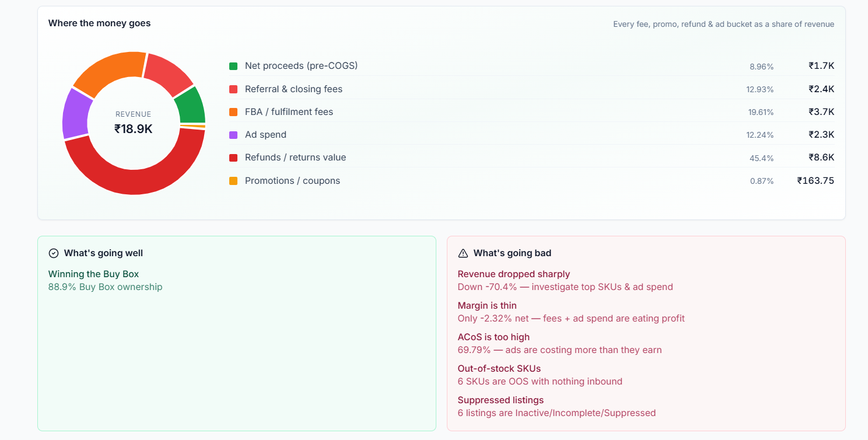The image size is (868, 440).
Task: Click the 0.87% percentage value
Action: tap(762, 181)
